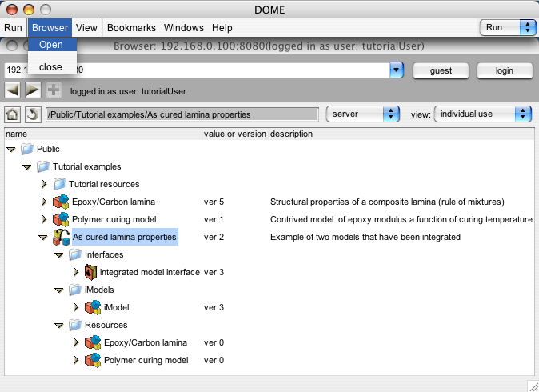Viewport: 539px width, 392px height.
Task: Click the window resize grip in corner
Action: coord(533,386)
